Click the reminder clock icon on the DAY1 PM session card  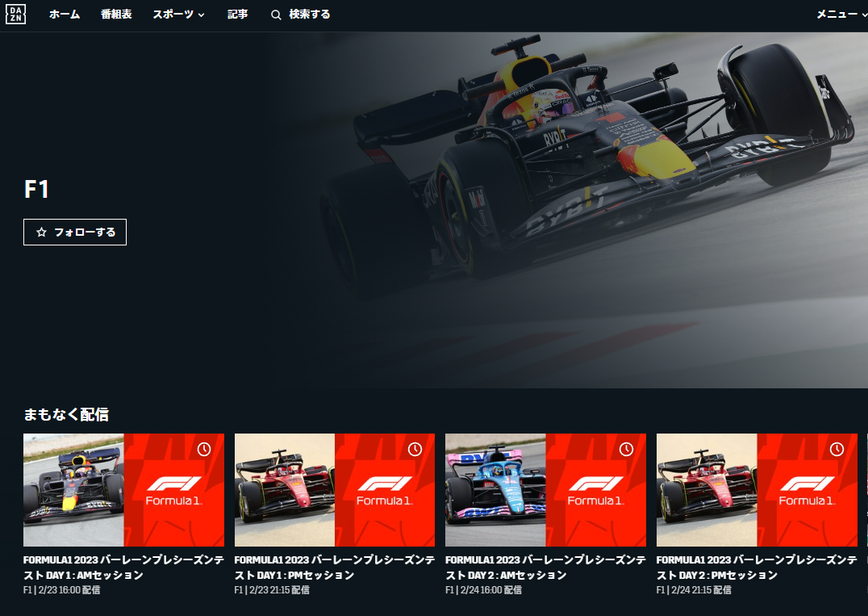[415, 449]
